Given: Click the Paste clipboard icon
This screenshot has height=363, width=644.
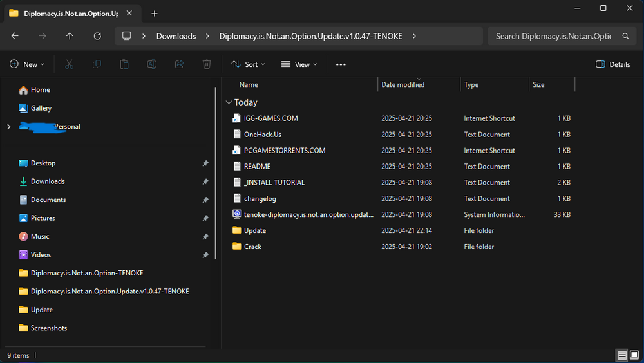Looking at the screenshot, I should (x=124, y=64).
